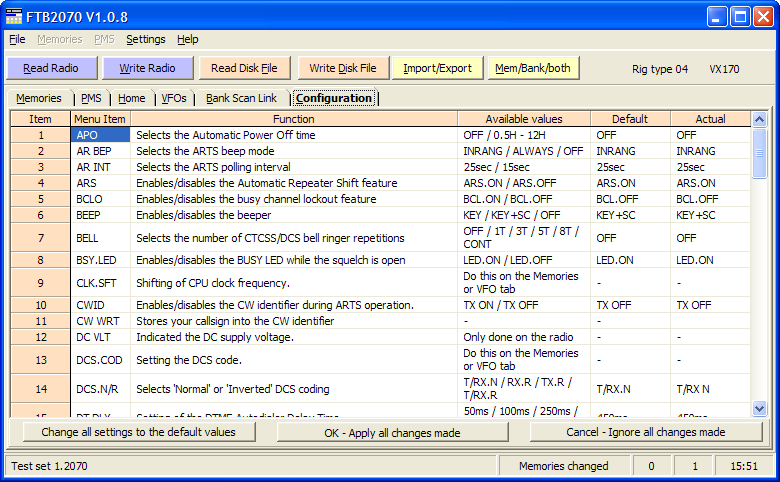Select the APO menu item cell
Screen dimensions: 780x482
tap(100, 135)
